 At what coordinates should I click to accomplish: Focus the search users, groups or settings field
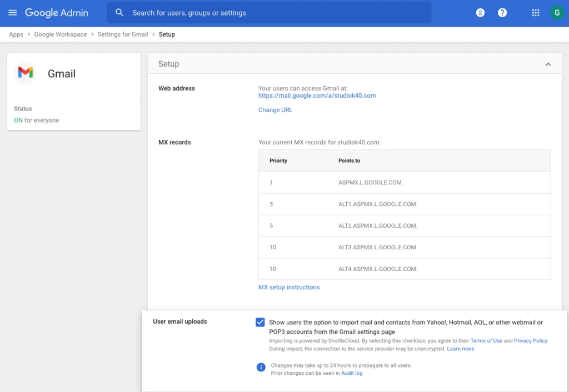coord(269,13)
